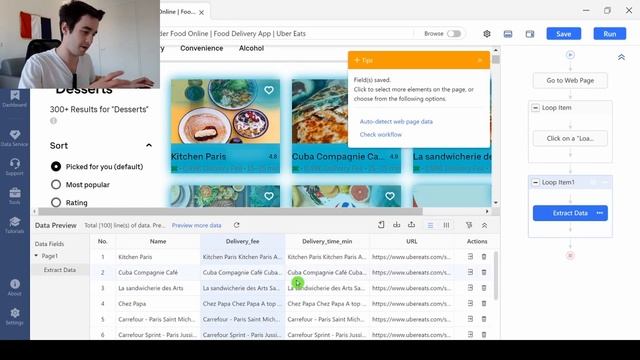640x360 pixels.
Task: Collapse the Loop Item1 minus box
Action: click(x=536, y=182)
